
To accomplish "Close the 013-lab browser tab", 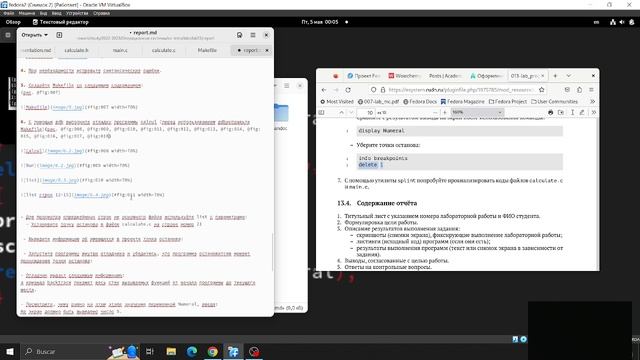I will (542, 76).
